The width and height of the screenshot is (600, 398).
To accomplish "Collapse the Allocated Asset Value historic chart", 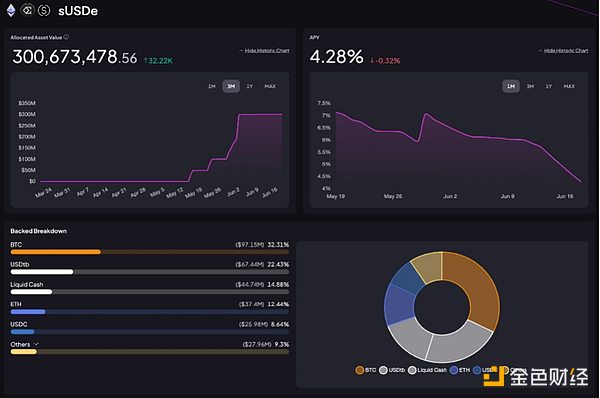I will tap(264, 51).
